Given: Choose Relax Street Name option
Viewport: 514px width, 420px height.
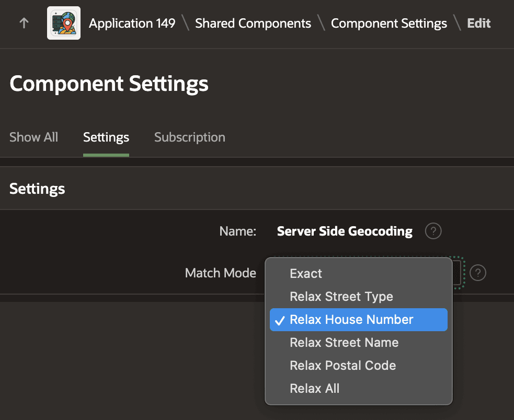Looking at the screenshot, I should [x=359, y=342].
